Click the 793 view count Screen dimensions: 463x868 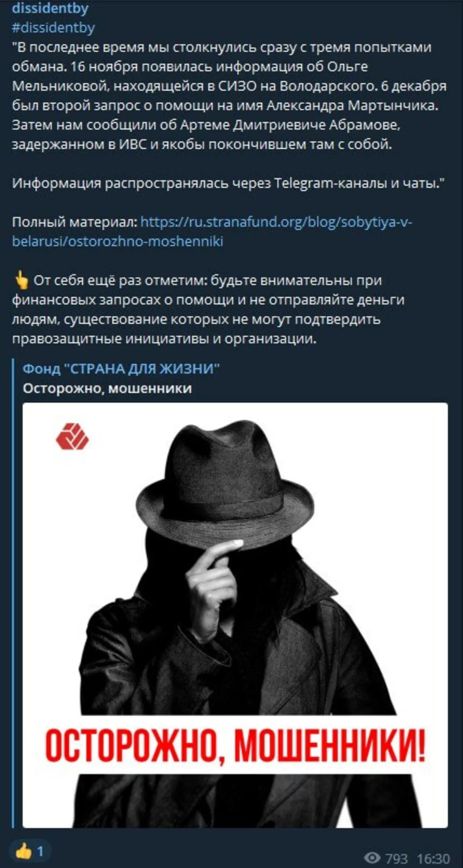(x=396, y=858)
